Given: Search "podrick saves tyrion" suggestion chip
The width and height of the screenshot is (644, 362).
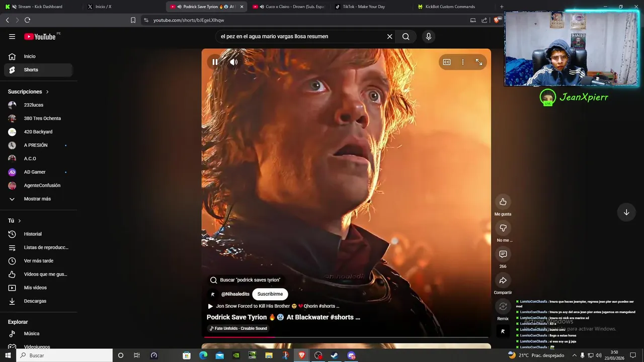Looking at the screenshot, I should point(245,280).
